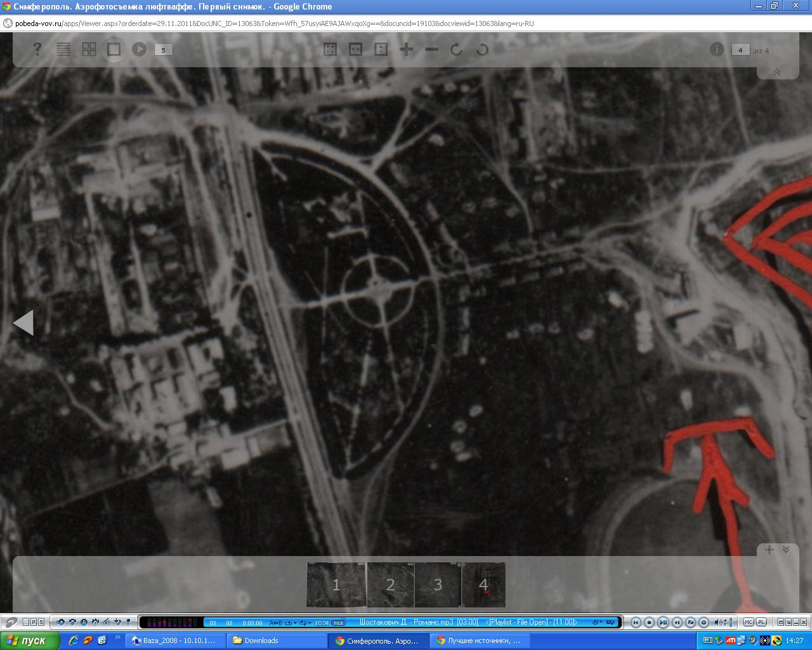Toggle the navigation pan control
Screen dimensions: 812x650
coord(769,550)
